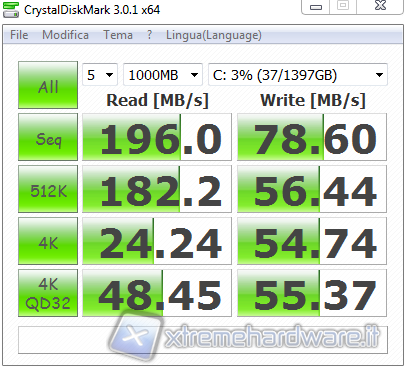This screenshot has width=406, height=368.
Task: Run all benchmarks with the All button
Action: tap(48, 85)
